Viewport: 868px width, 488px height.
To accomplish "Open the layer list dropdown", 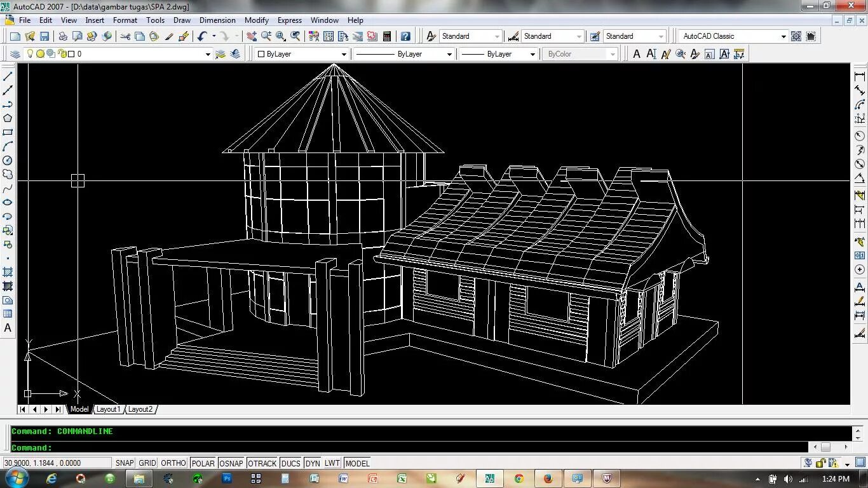I will point(207,54).
